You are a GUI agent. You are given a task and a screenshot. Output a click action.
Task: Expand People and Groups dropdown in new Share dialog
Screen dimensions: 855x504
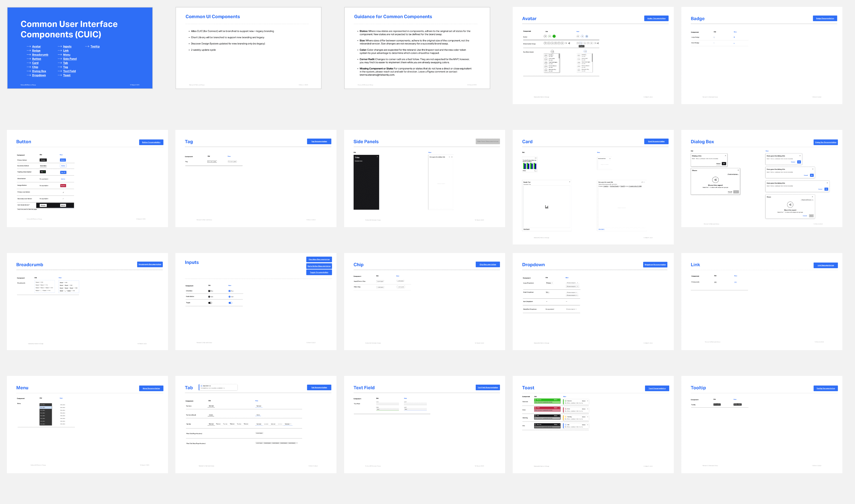[807, 200]
